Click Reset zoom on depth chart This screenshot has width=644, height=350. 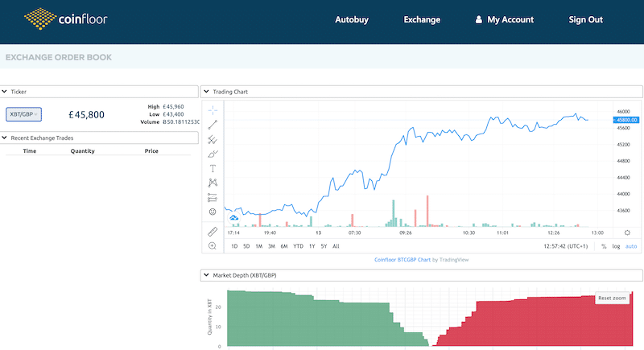point(612,298)
